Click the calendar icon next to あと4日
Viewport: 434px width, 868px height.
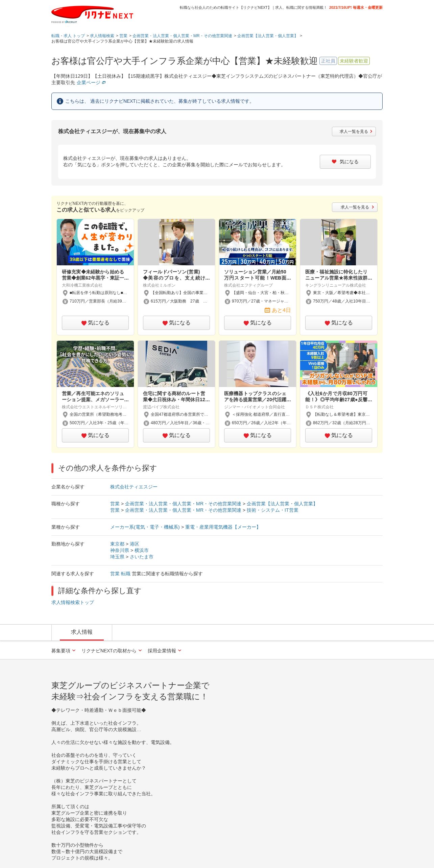coord(267,310)
